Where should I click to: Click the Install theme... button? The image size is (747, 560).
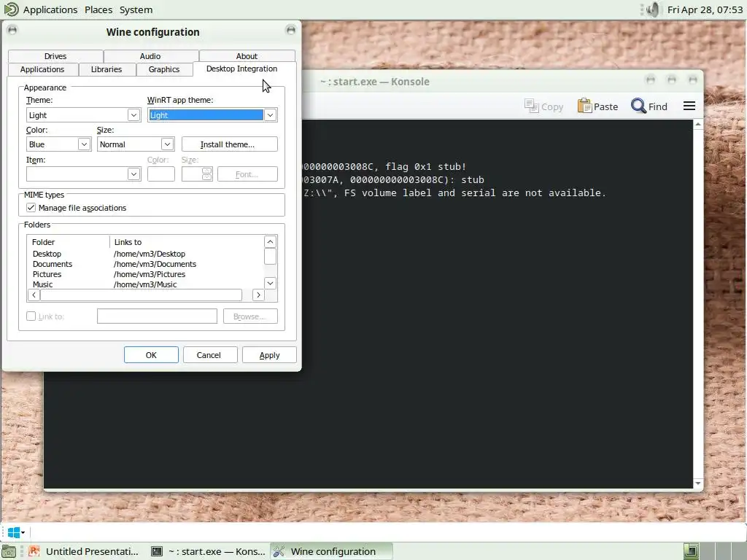[229, 144]
